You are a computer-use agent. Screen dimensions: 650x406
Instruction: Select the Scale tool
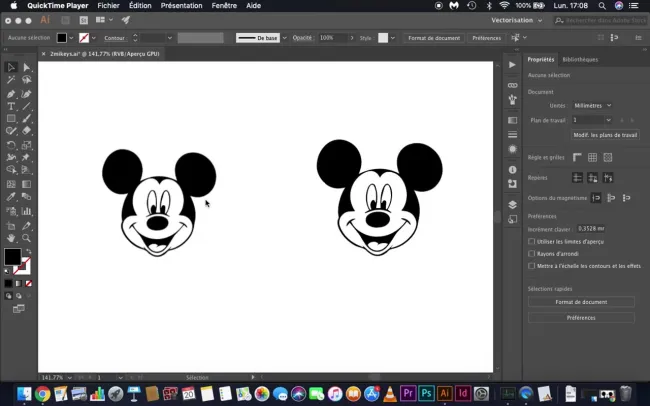27,145
